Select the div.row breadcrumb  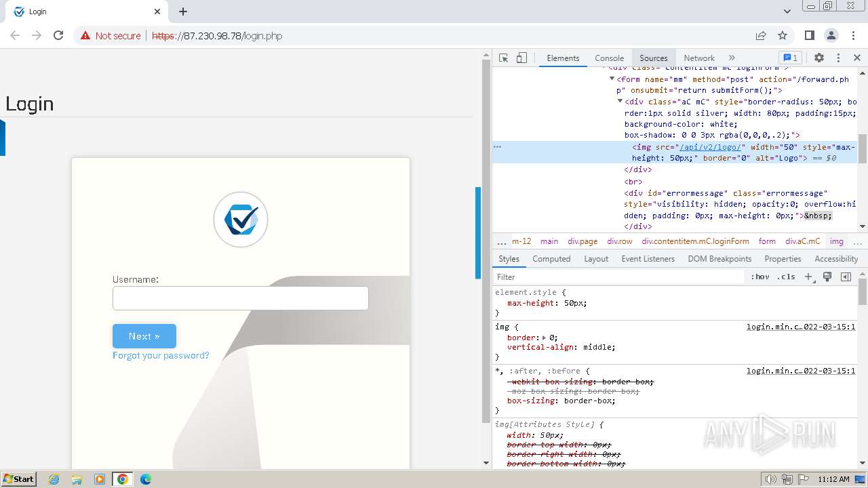coord(620,241)
